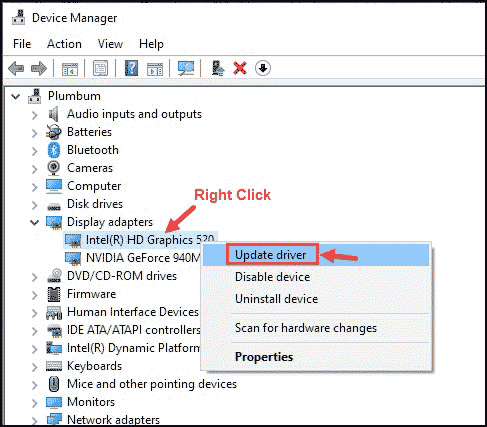Expand the Firmware category
Image resolution: width=487 pixels, height=427 pixels.
pyautogui.click(x=35, y=295)
